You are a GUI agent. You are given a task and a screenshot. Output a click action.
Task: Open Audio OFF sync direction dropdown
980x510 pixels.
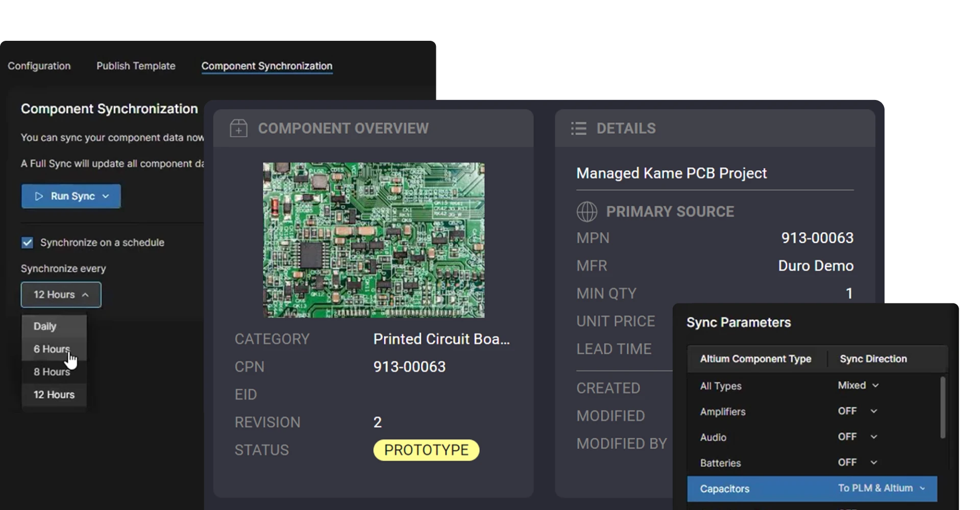click(x=857, y=437)
